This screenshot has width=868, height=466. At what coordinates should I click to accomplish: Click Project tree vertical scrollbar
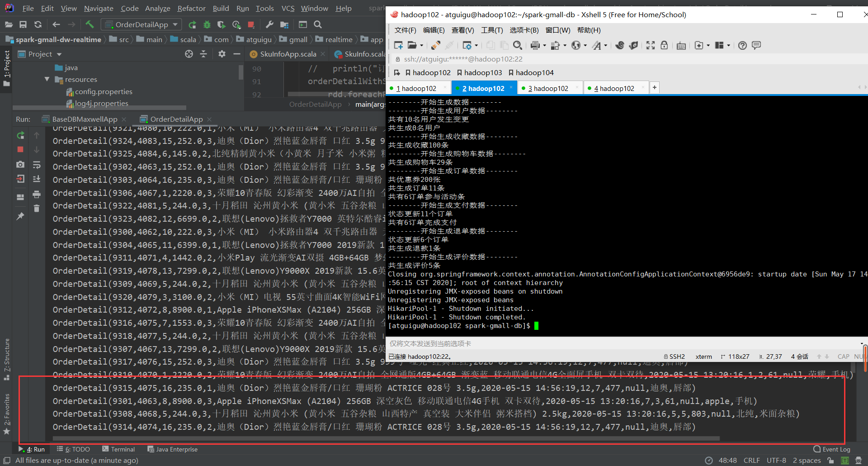point(241,72)
